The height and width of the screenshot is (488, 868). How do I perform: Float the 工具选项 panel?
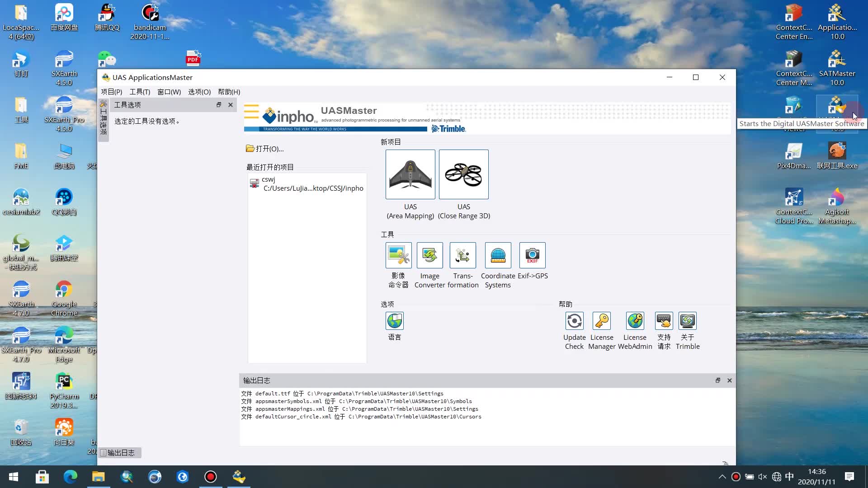219,105
